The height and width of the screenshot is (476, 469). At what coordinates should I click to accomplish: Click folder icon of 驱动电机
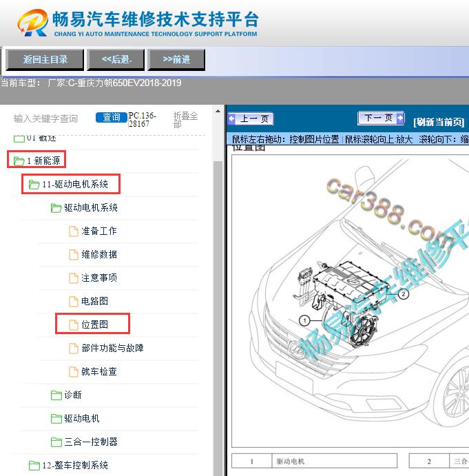click(x=56, y=419)
